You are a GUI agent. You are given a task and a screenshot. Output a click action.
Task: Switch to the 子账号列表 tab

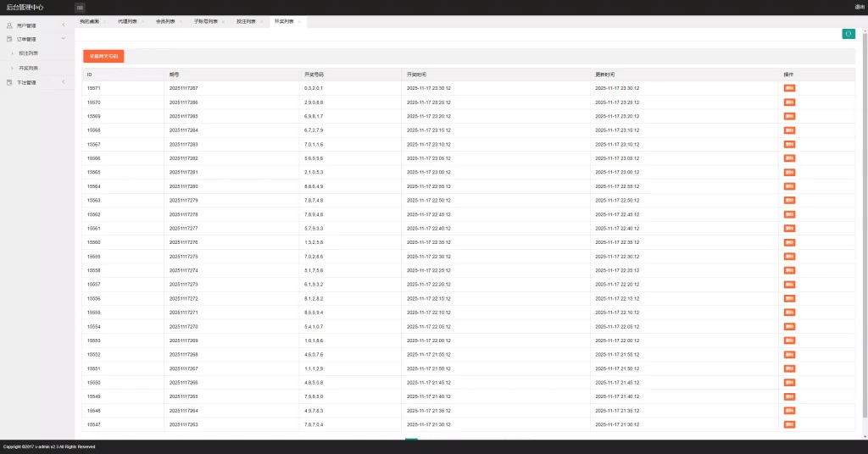[206, 21]
